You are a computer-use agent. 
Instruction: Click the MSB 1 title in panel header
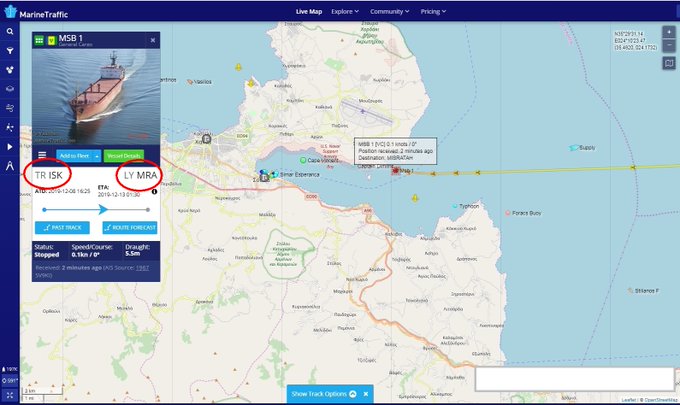coord(71,38)
